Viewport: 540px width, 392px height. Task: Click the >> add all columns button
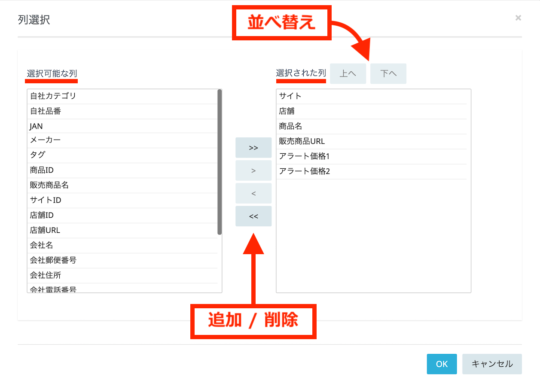[253, 148]
